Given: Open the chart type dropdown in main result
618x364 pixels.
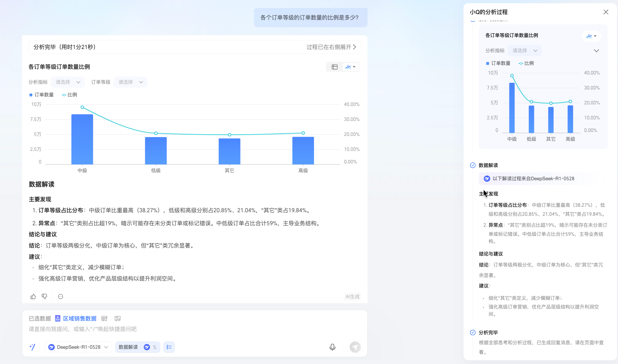Looking at the screenshot, I should (x=350, y=67).
